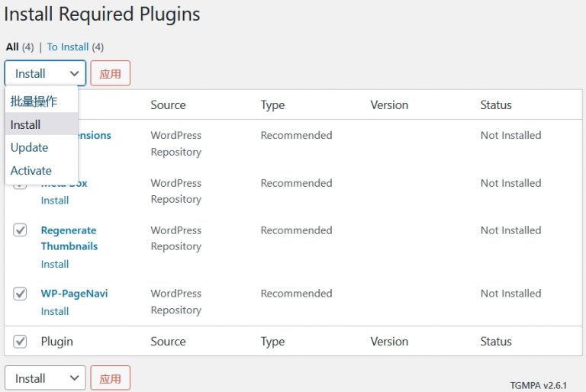Open the top bulk actions dropdown

tap(45, 73)
